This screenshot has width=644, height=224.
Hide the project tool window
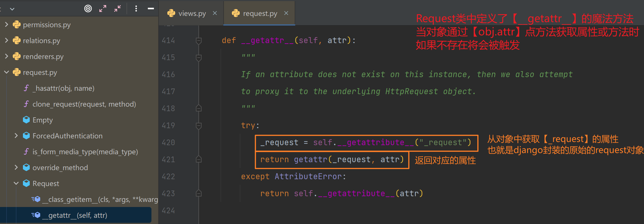coord(151,9)
